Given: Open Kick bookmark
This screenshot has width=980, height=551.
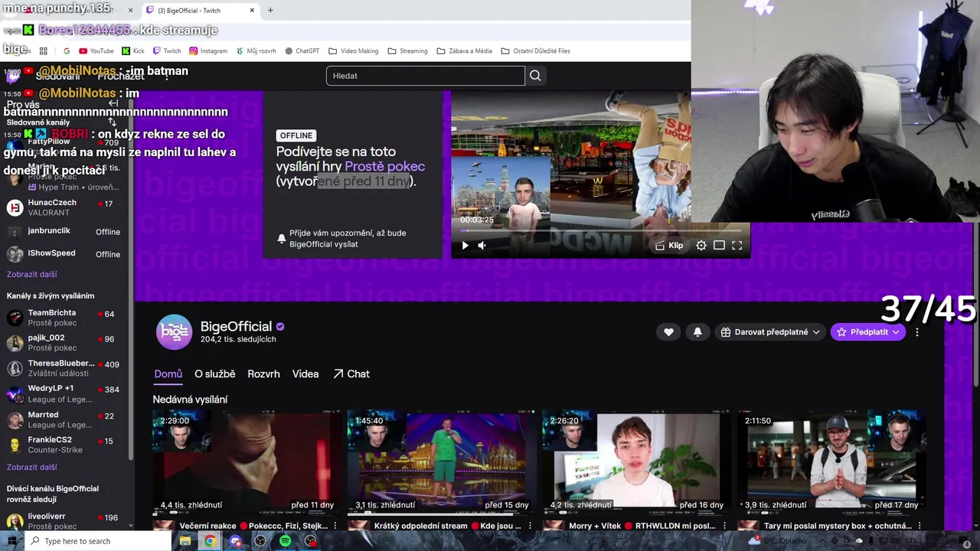Looking at the screenshot, I should pos(132,51).
